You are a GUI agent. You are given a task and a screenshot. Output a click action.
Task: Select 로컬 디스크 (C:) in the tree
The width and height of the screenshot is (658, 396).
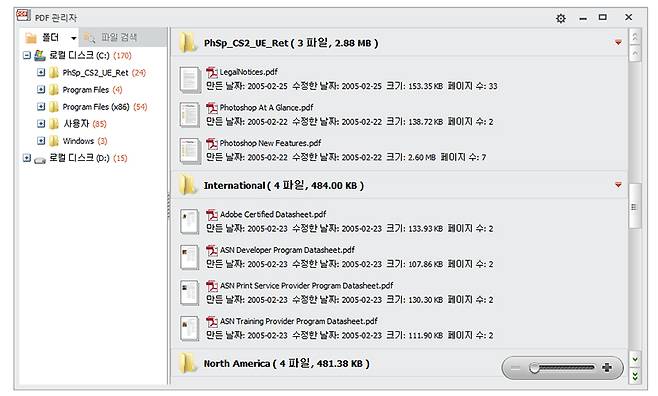90,55
